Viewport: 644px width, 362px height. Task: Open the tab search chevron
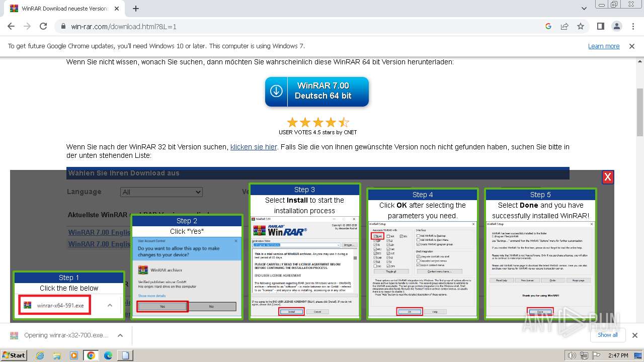pos(584,9)
